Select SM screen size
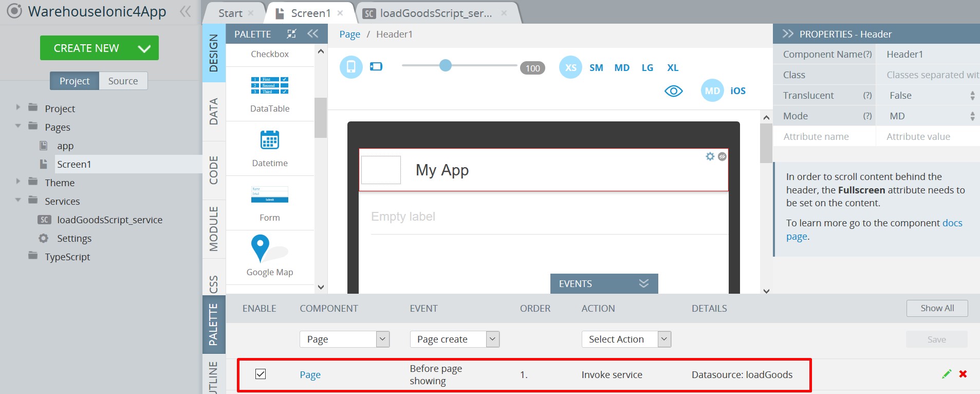Screen dimensions: 980x394 tap(596, 67)
